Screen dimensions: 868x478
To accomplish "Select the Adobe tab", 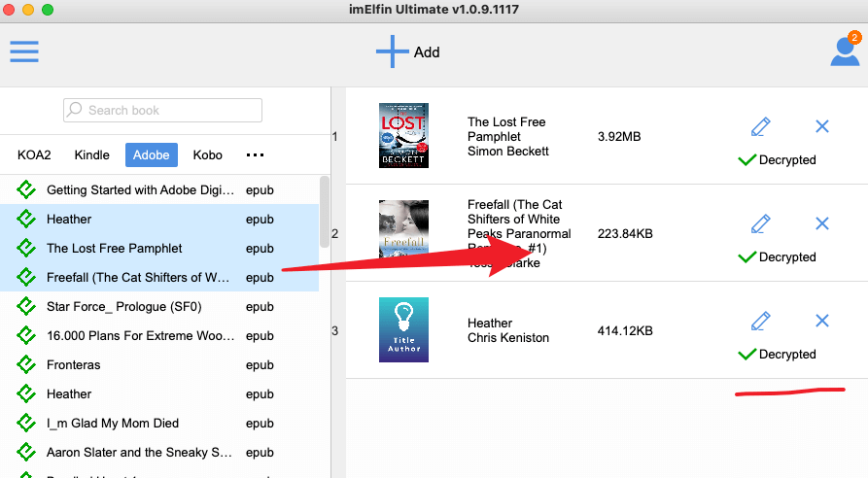I will pyautogui.click(x=151, y=154).
